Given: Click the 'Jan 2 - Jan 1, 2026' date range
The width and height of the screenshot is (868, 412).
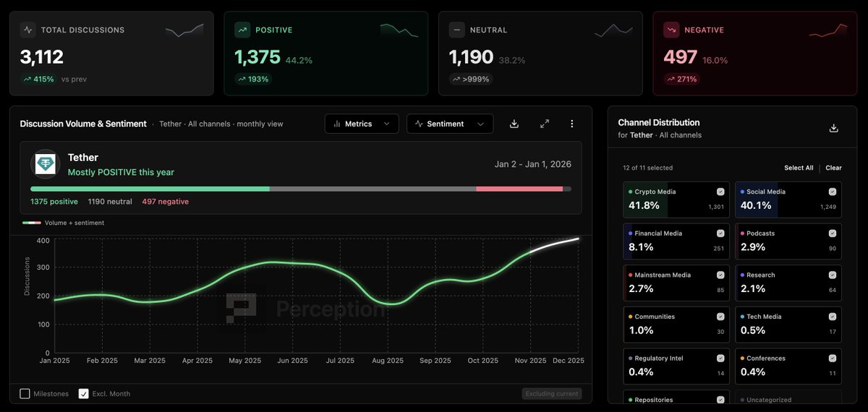Looking at the screenshot, I should click(533, 164).
